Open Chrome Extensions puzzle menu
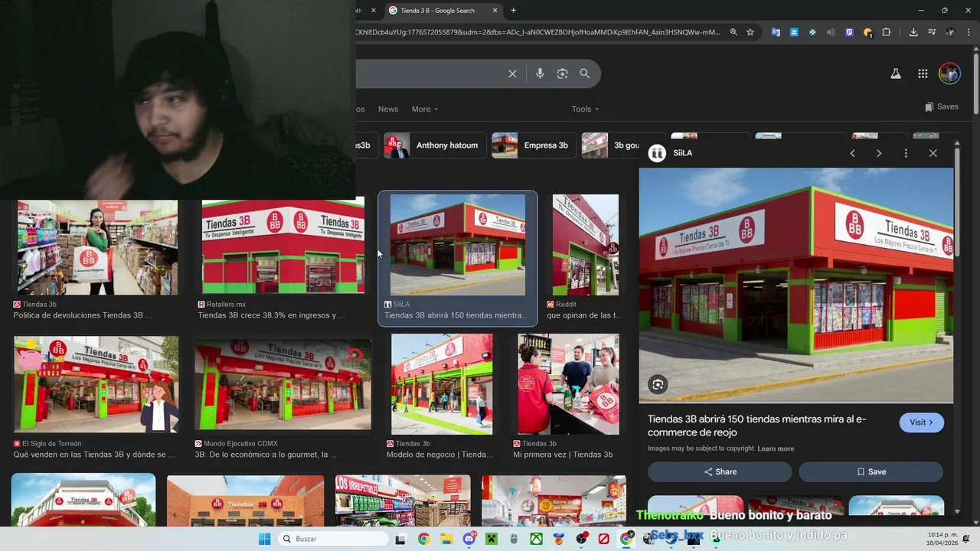This screenshot has height=551, width=980. (x=886, y=32)
